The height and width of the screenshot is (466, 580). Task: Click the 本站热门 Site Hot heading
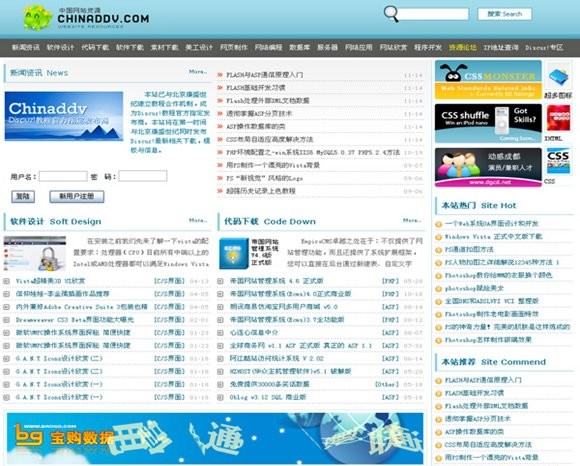coord(479,206)
